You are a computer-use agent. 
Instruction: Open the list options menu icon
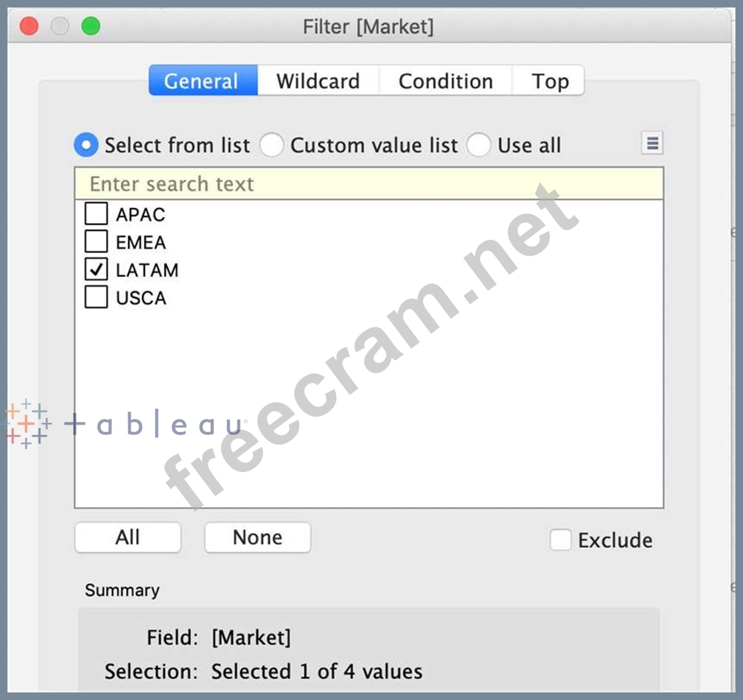[652, 143]
